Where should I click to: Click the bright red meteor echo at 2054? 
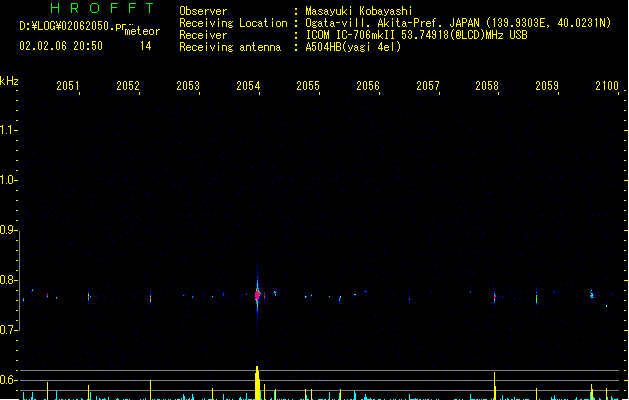pos(258,295)
